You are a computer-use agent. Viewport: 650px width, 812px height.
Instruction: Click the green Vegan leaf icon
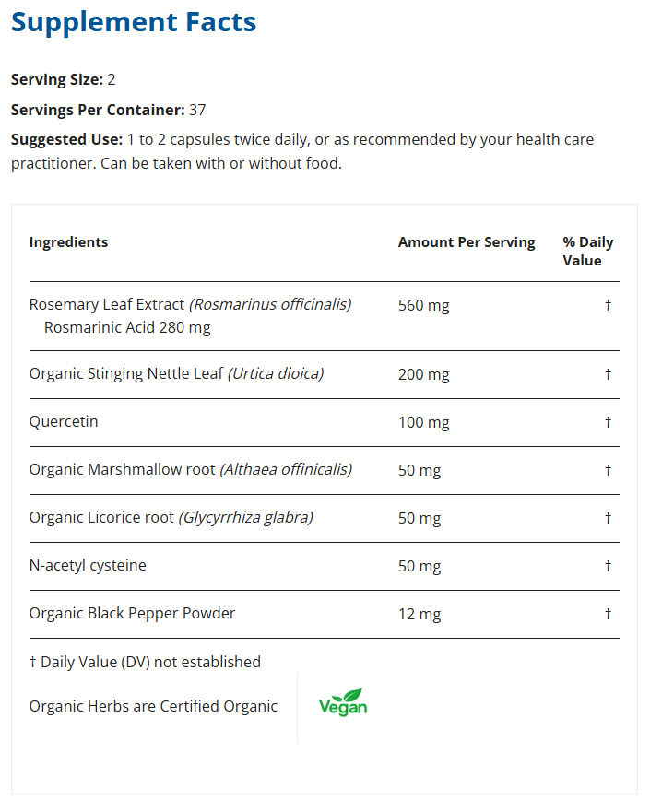pyautogui.click(x=343, y=703)
